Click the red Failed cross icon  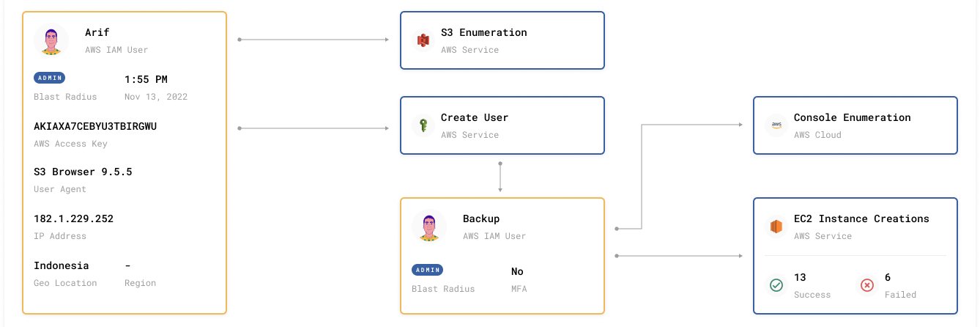point(866,286)
